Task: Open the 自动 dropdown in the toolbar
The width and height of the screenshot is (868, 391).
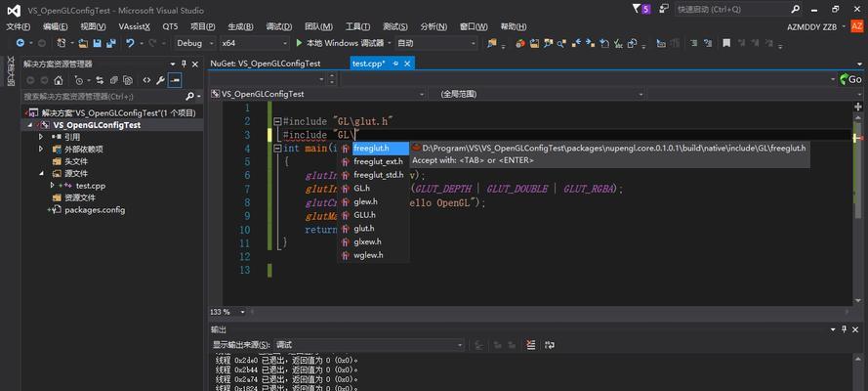Action: coord(435,43)
